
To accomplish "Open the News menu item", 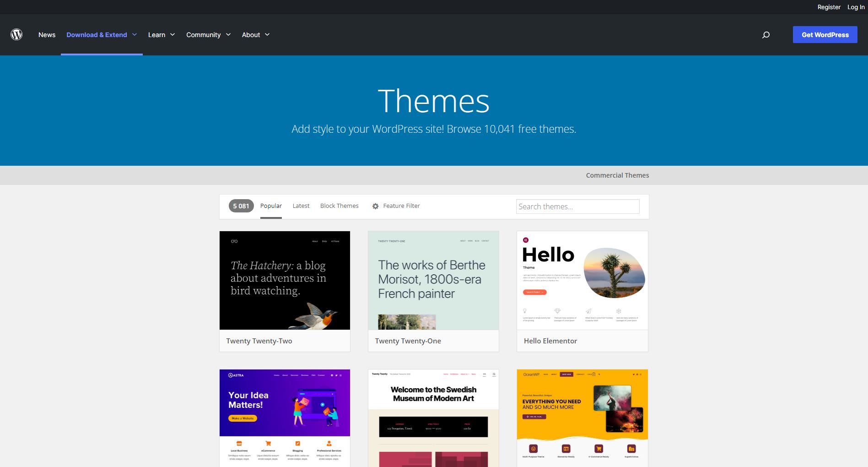I will (47, 35).
